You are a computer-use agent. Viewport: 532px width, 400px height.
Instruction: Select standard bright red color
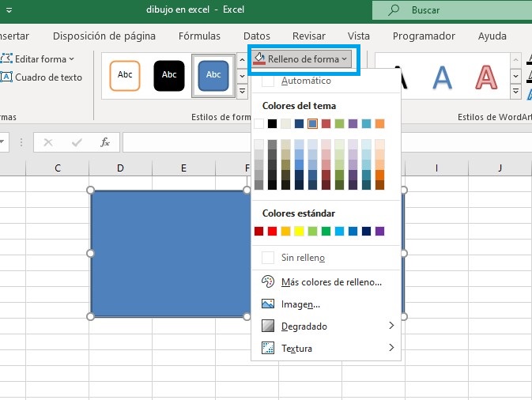tap(272, 231)
